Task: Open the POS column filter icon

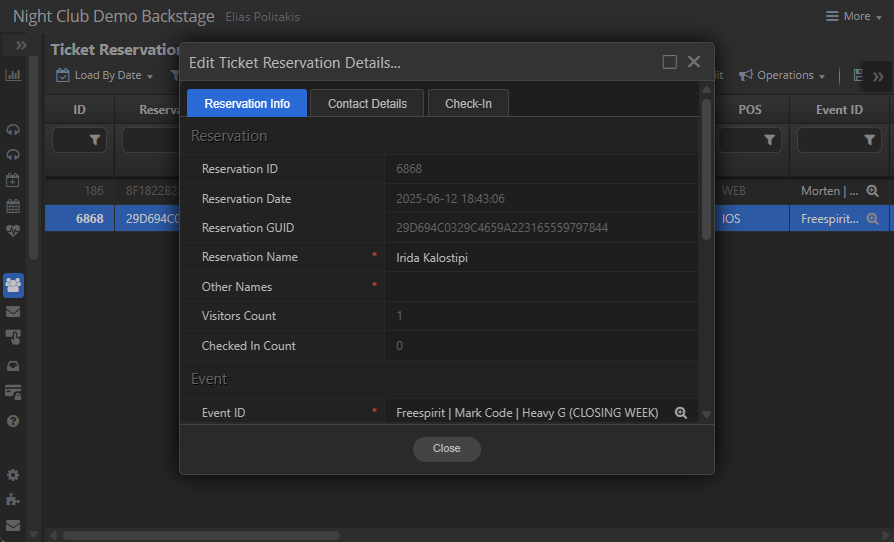Action: tap(769, 140)
